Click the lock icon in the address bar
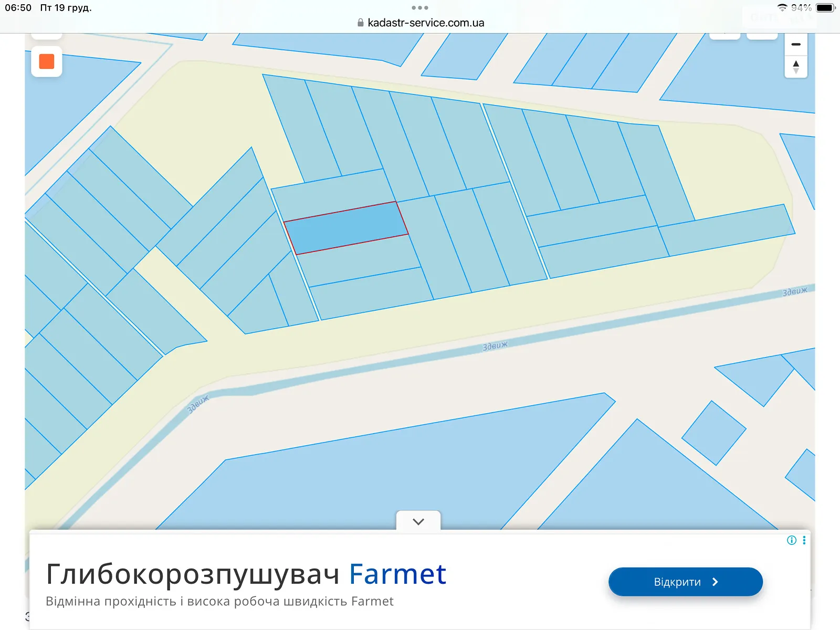 (361, 22)
